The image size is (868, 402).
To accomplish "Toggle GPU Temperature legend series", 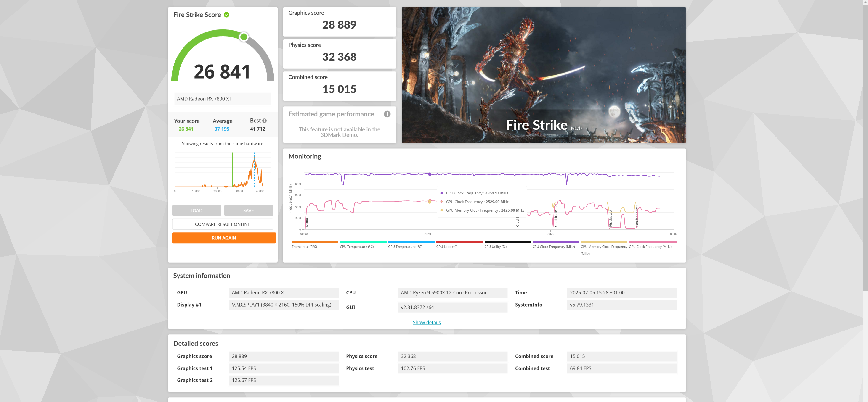I will 405,247.
